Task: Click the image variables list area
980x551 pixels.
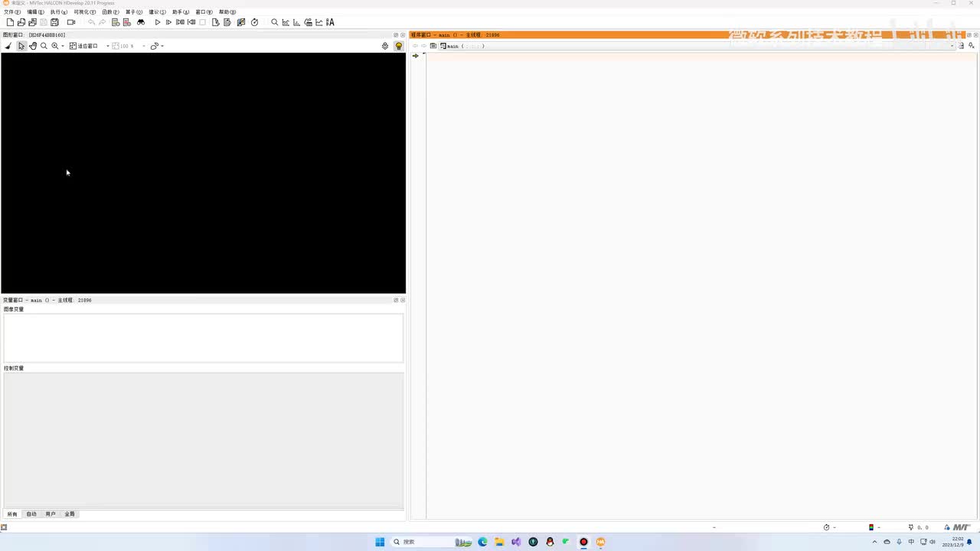Action: [203, 337]
